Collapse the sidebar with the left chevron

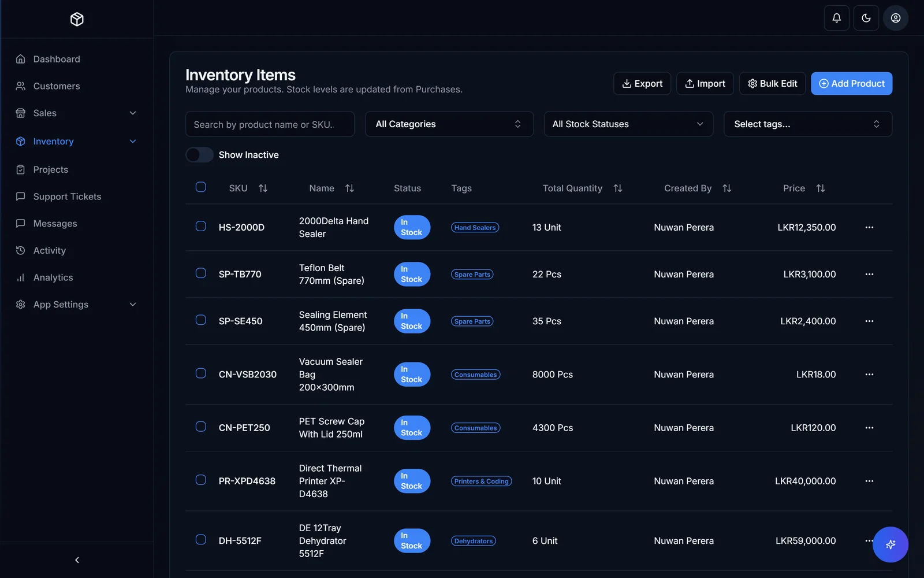77,560
